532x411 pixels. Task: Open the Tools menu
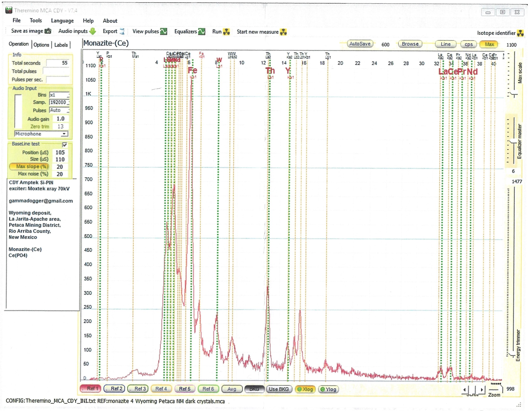point(36,20)
